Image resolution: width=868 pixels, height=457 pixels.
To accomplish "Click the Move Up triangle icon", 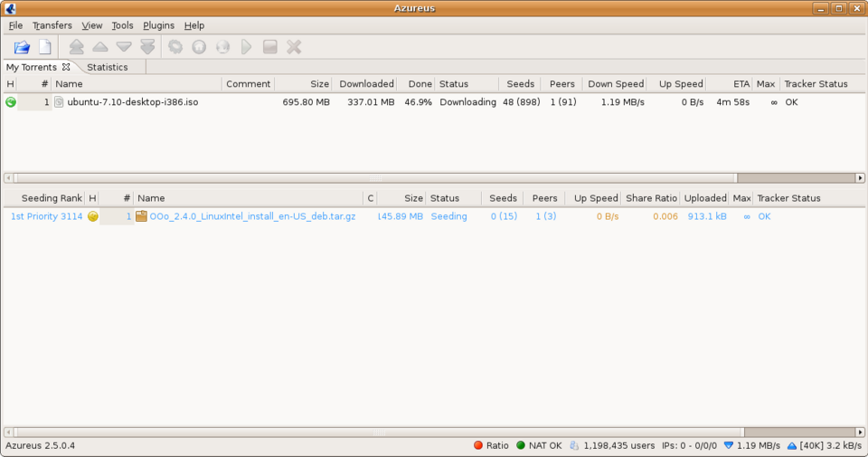I will tap(100, 47).
